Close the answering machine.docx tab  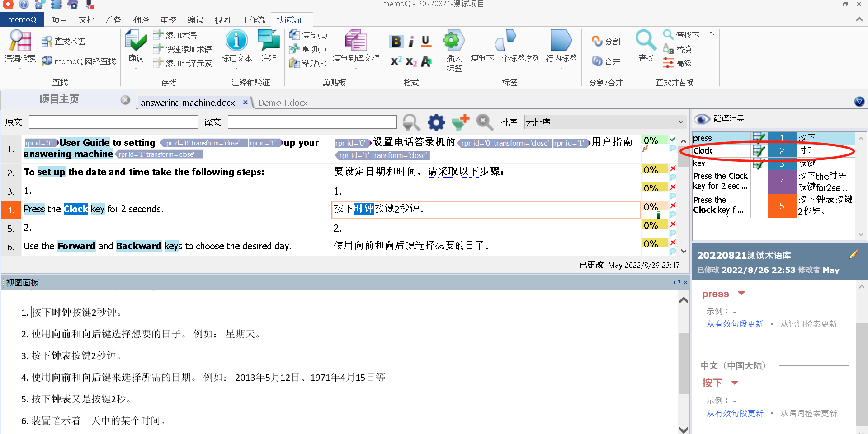pyautogui.click(x=245, y=103)
